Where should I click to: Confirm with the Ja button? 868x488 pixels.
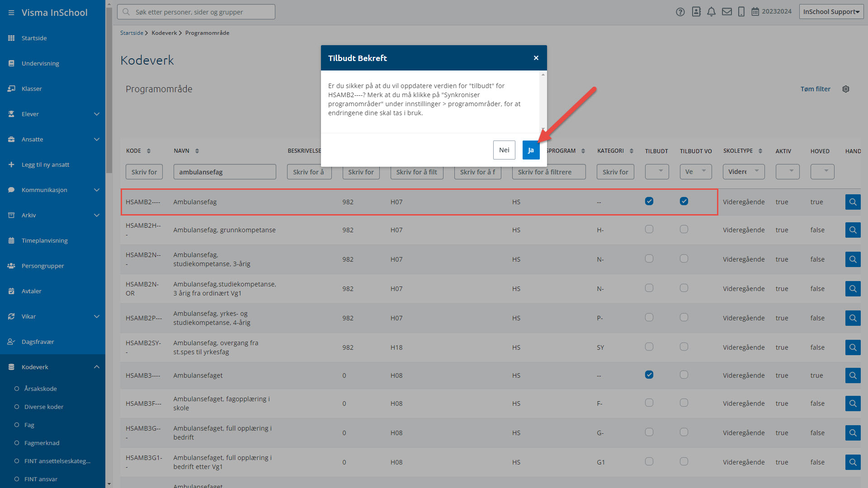coord(531,150)
